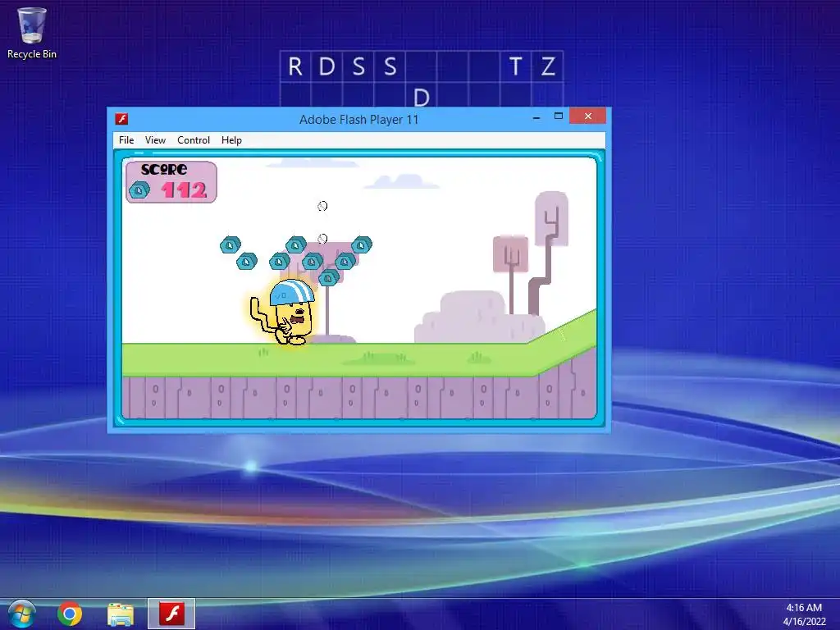Click the Adobe Flash Player 11 title text
The width and height of the screenshot is (840, 630).
click(359, 120)
